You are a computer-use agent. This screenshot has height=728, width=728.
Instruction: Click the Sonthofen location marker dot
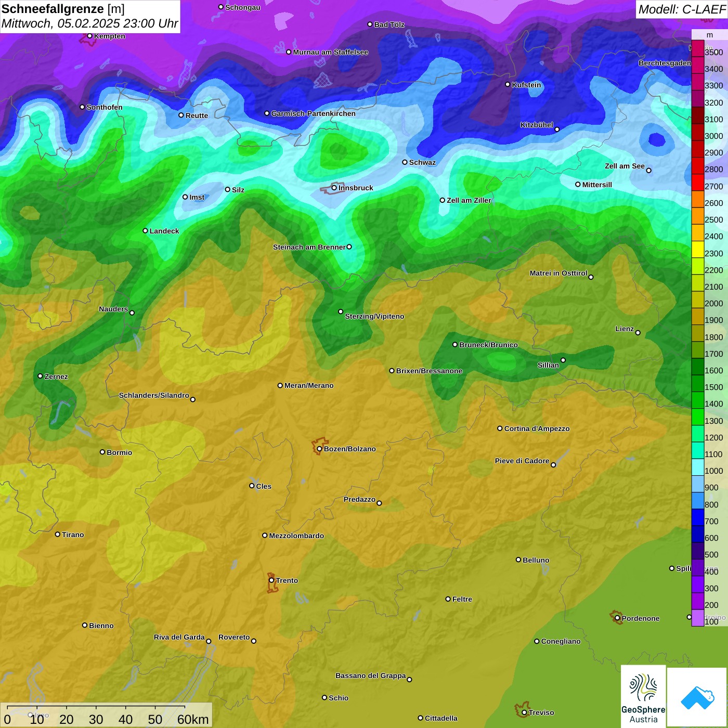click(82, 107)
